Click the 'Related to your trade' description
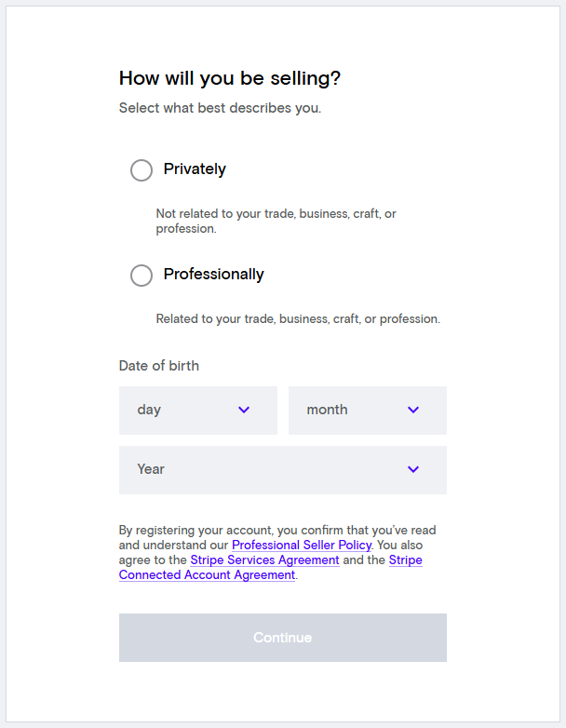Screen dimensions: 566x728 (x=298, y=319)
